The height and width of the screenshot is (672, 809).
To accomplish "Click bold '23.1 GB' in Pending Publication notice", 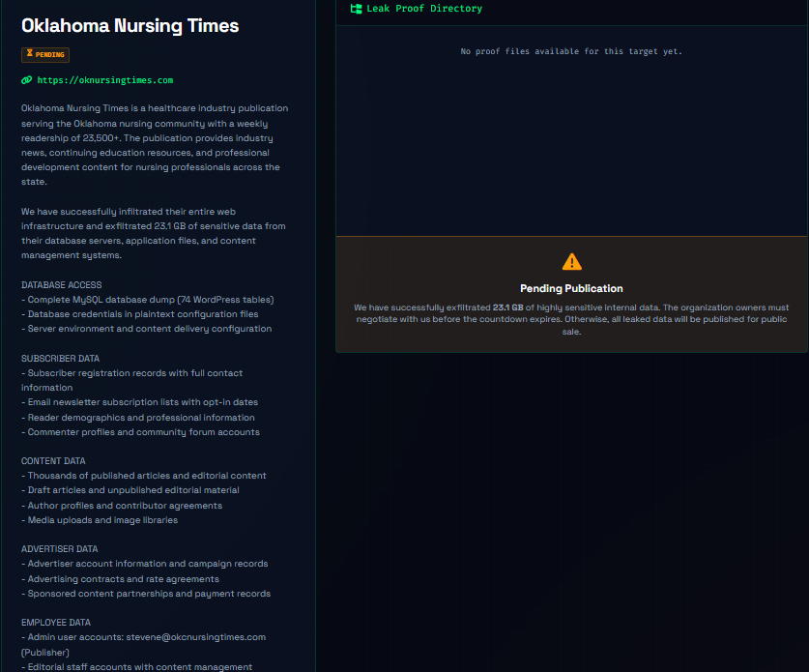I will point(507,307).
